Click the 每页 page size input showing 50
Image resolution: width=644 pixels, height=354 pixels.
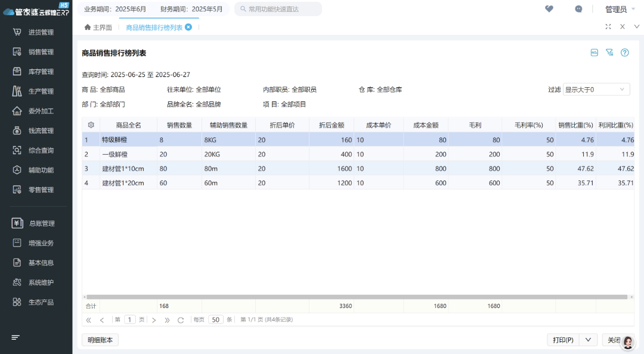[x=215, y=319]
